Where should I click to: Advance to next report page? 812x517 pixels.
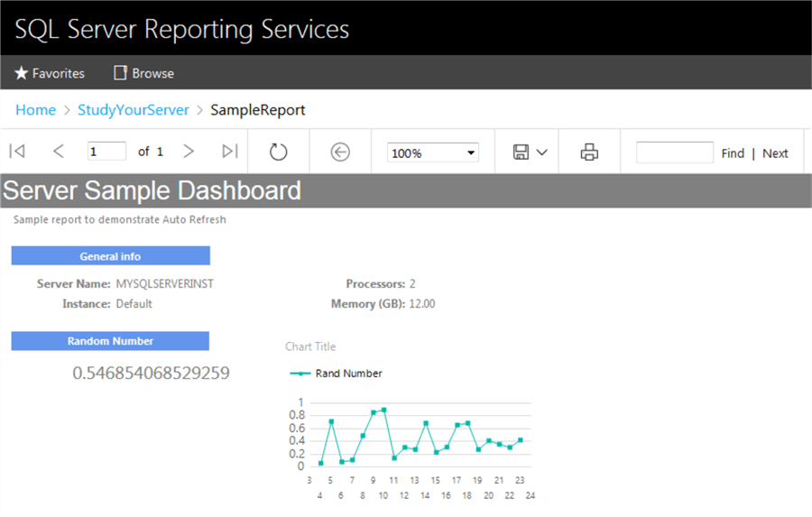click(189, 152)
